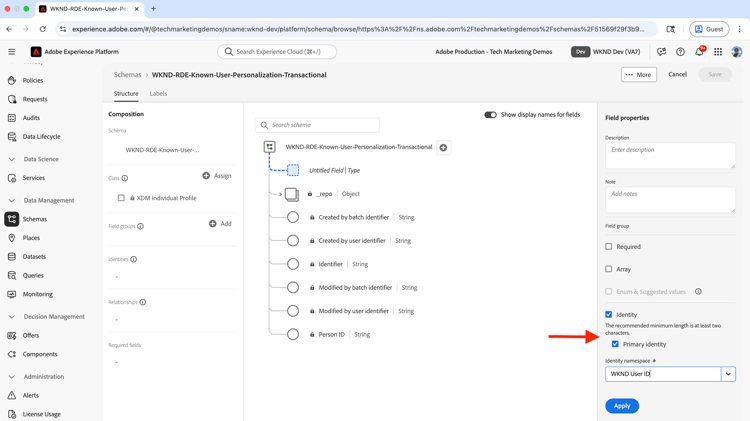
Task: Click the Services sidebar icon
Action: tap(12, 178)
